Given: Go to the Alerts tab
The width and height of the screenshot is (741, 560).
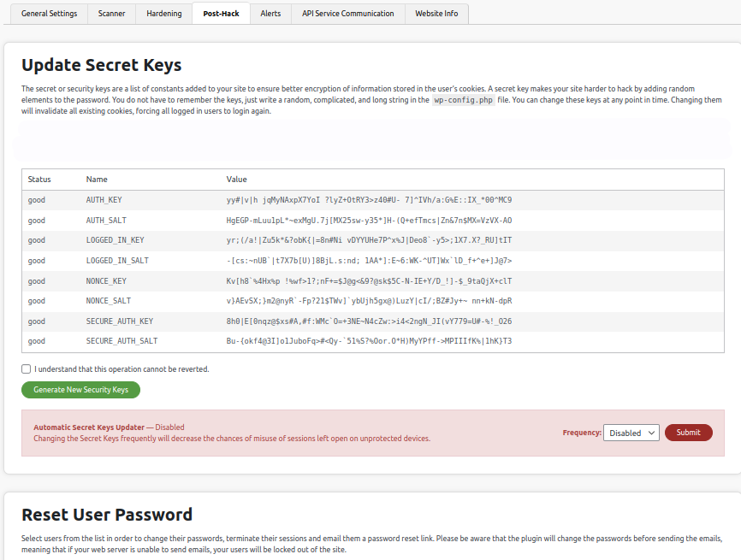Looking at the screenshot, I should [x=270, y=14].
